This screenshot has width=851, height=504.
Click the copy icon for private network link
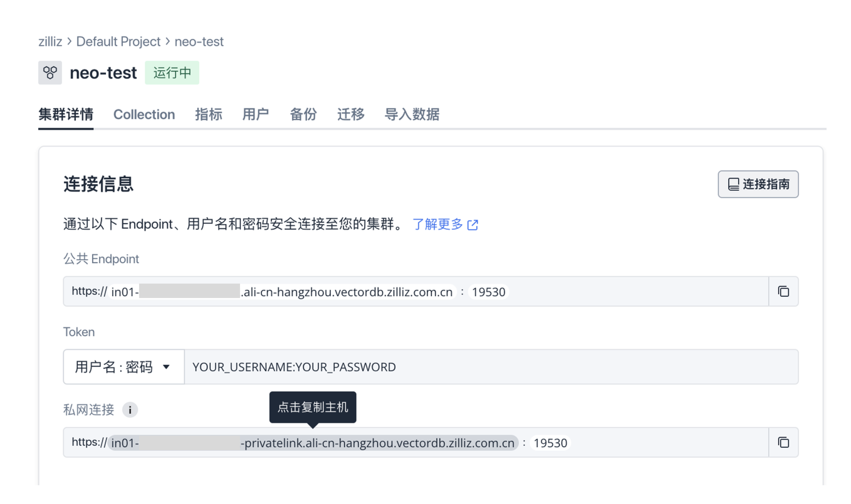[x=783, y=443]
